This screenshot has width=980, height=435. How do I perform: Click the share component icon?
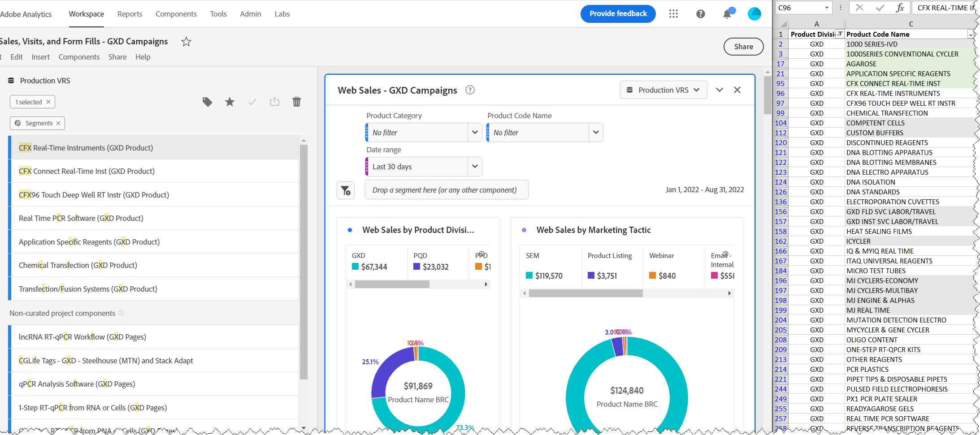274,102
